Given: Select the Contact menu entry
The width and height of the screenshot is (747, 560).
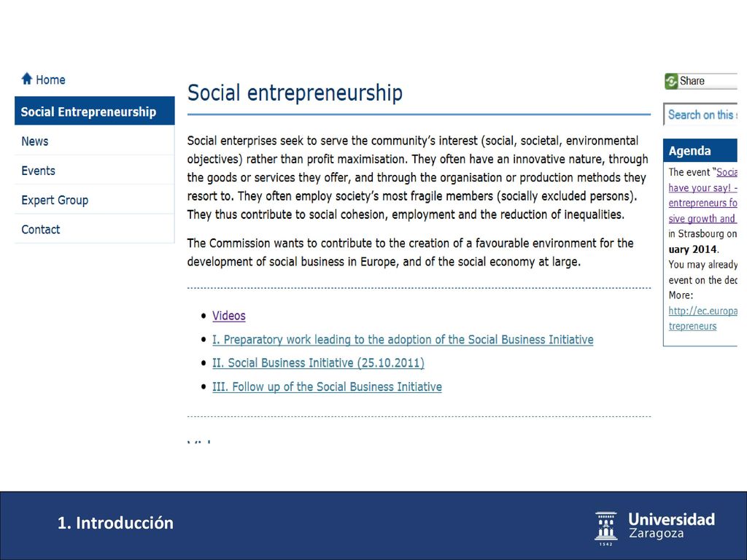Looking at the screenshot, I should pyautogui.click(x=95, y=230).
